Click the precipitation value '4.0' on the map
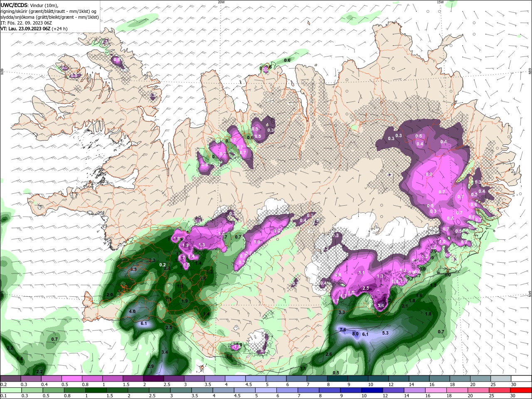Screen dimensions: 532x399 tap(132, 311)
